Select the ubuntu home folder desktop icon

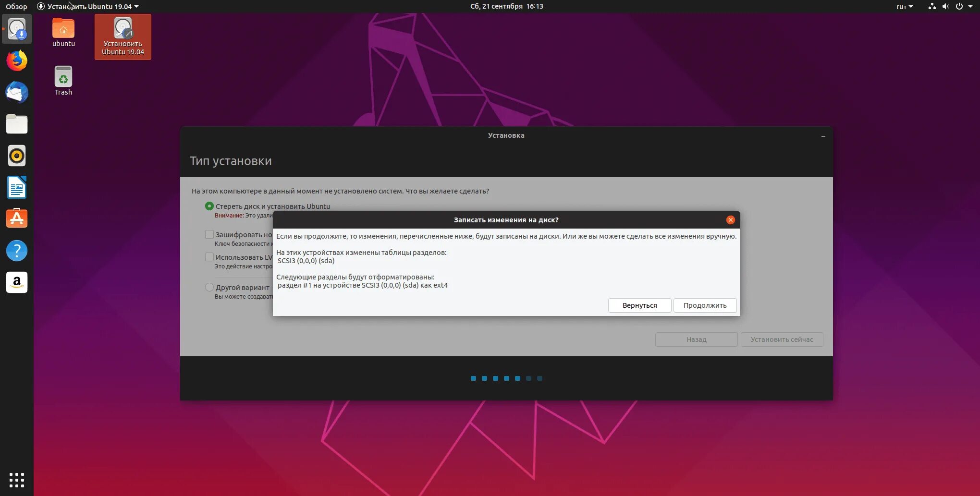point(63,33)
